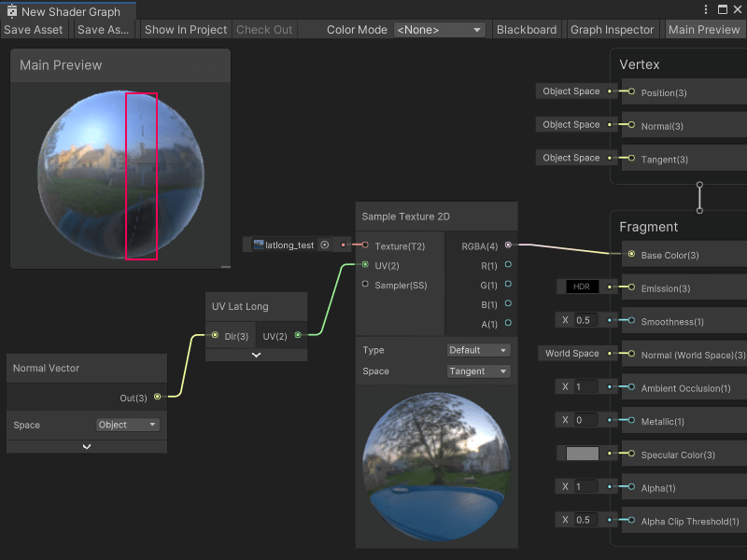The image size is (747, 560).
Task: Collapse the Normal Vector node with its chevron
Action: click(x=86, y=445)
